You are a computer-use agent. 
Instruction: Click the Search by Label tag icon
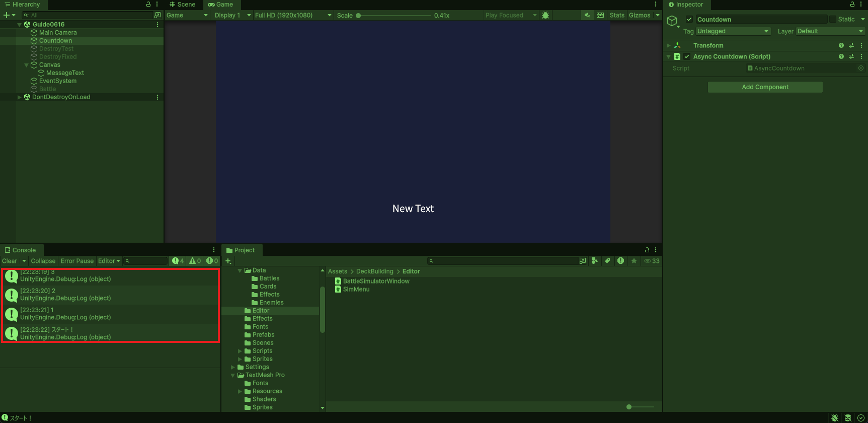click(x=607, y=261)
